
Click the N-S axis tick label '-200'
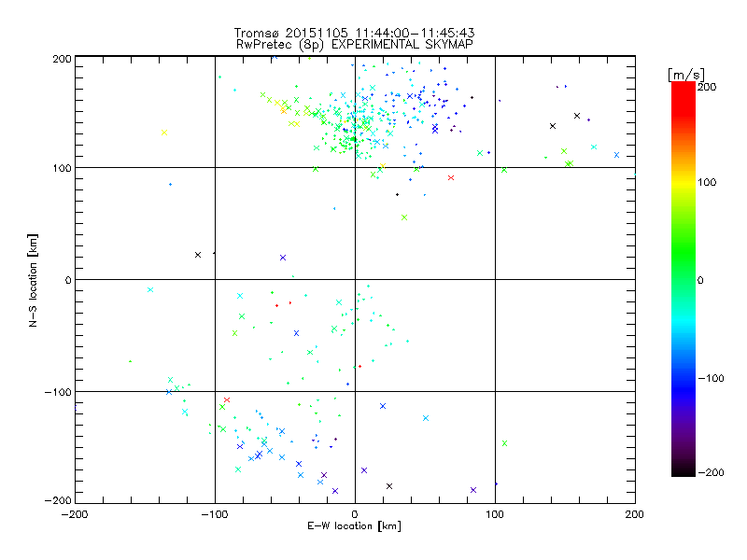(x=58, y=500)
